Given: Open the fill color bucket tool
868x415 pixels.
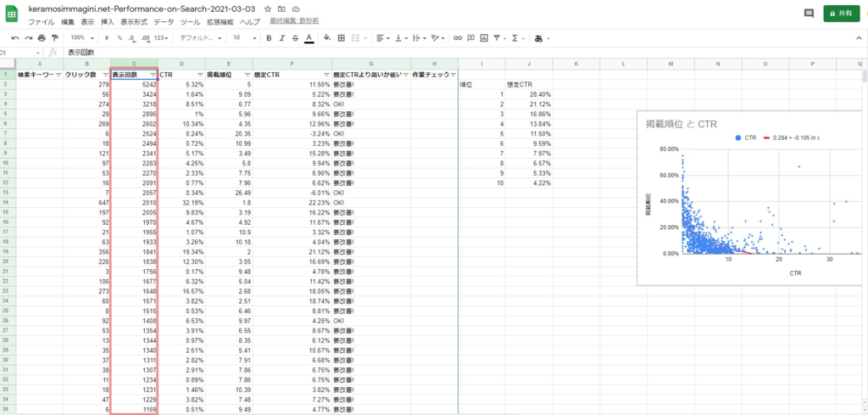Looking at the screenshot, I should [x=325, y=38].
